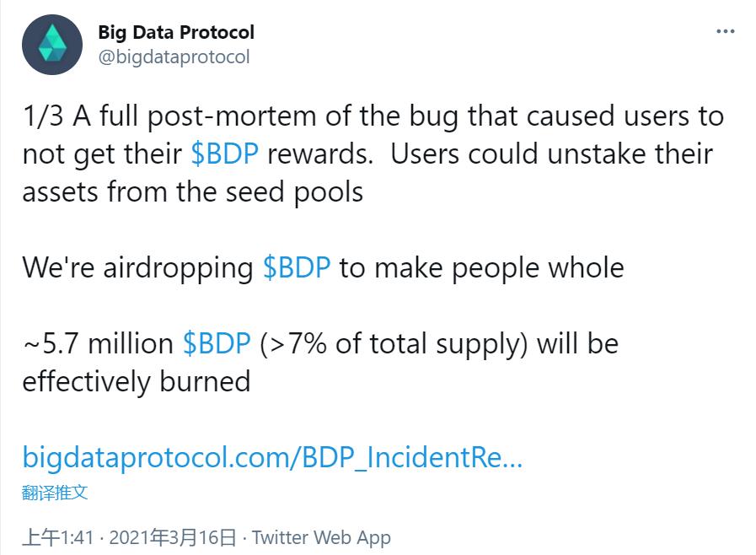Open the @bigdataprotocol handle
Image resolution: width=756 pixels, height=555 pixels.
click(x=172, y=57)
